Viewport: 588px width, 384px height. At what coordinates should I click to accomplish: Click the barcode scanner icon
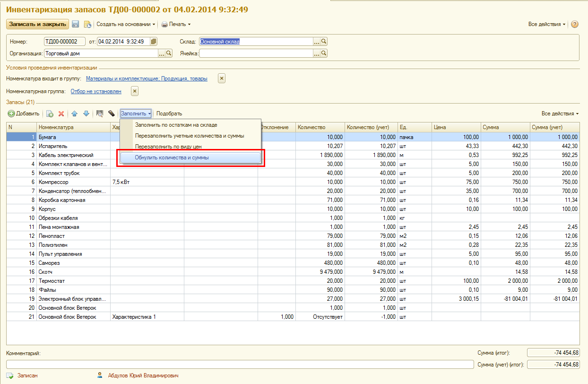(x=100, y=113)
